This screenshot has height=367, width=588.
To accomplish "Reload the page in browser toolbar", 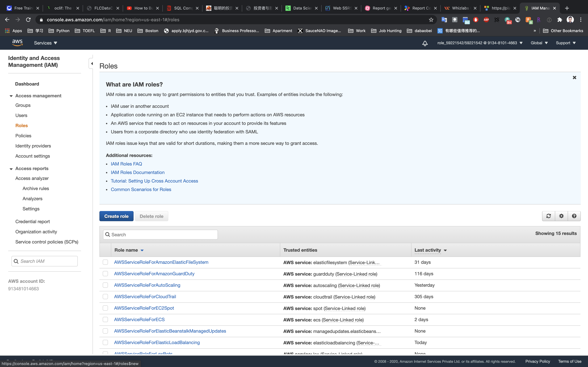I will [28, 20].
